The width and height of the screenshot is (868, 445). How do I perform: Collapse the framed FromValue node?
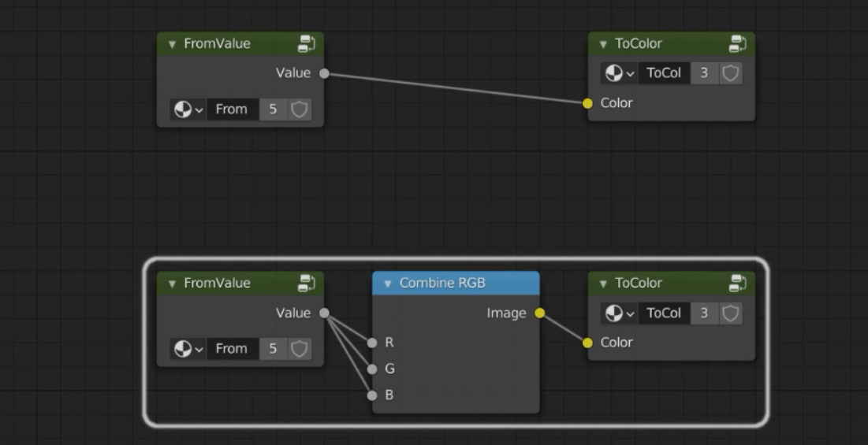click(173, 284)
